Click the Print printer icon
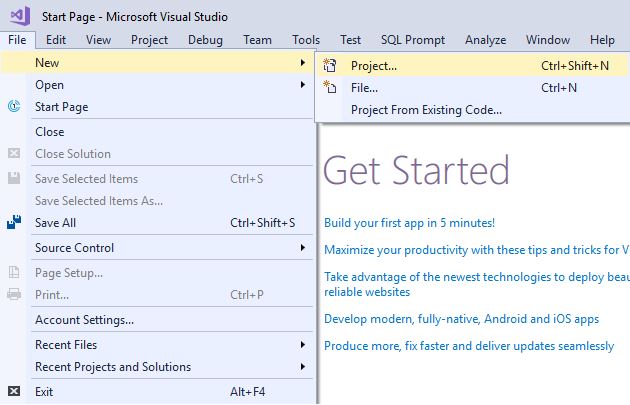 tap(14, 295)
